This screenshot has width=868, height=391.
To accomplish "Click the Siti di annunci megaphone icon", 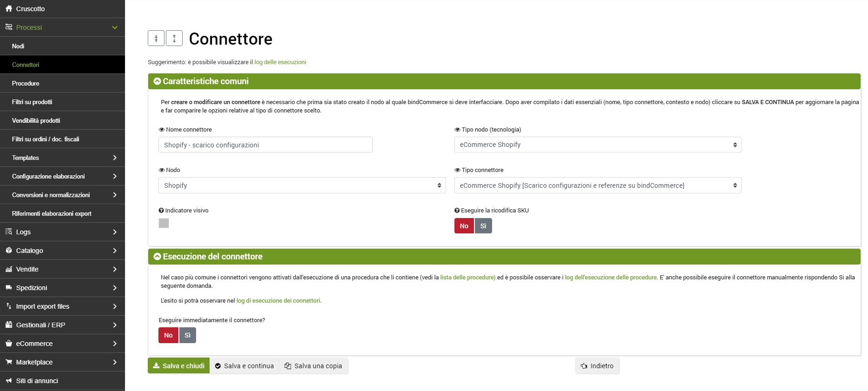I will pyautogui.click(x=9, y=381).
